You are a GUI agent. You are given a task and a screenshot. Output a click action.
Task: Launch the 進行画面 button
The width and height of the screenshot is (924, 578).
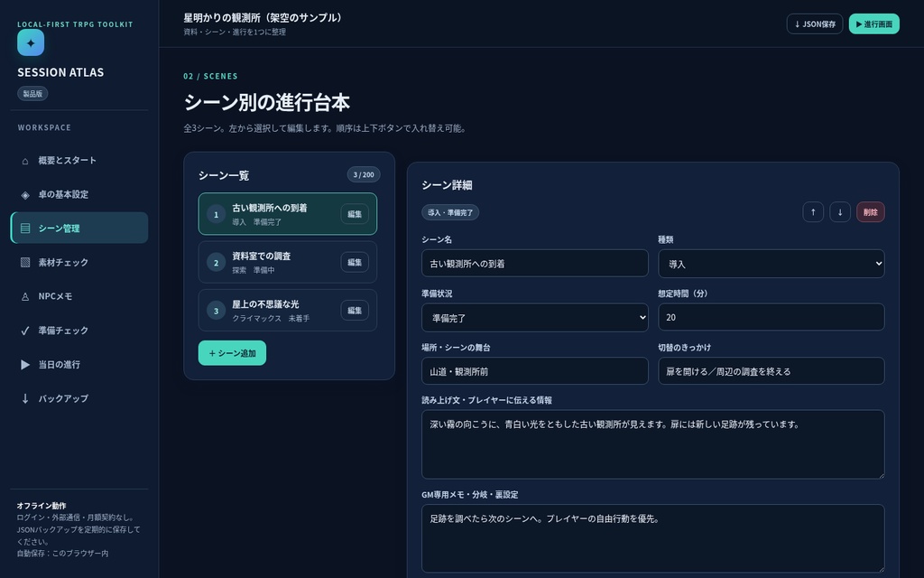click(873, 24)
